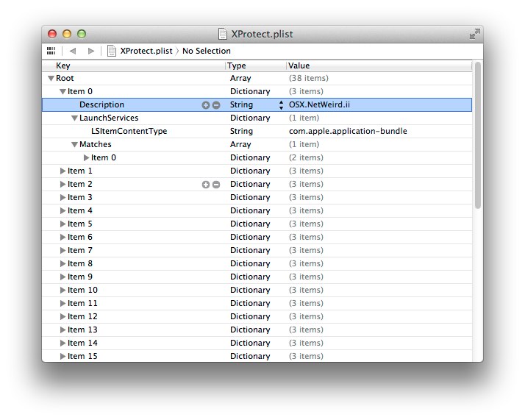Expand the Item 10 dictionary

[63, 290]
